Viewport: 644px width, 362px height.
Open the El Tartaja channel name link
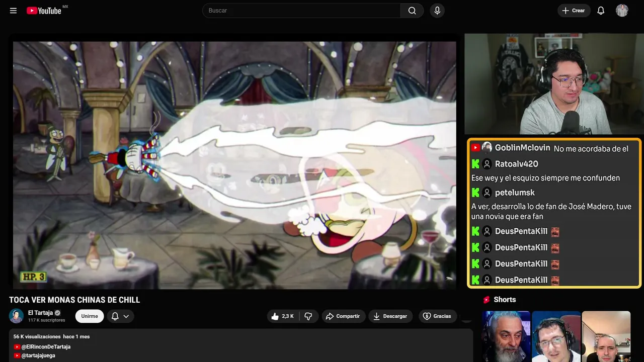40,313
